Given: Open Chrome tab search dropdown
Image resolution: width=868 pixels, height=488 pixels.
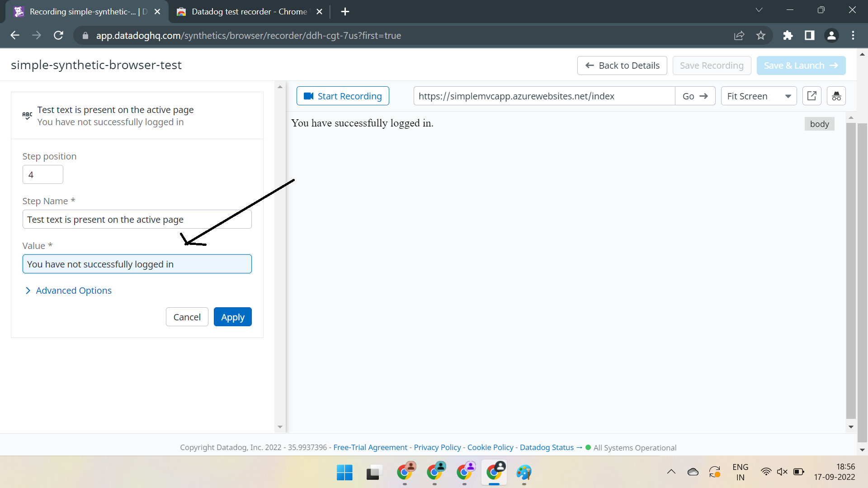Looking at the screenshot, I should click(759, 10).
